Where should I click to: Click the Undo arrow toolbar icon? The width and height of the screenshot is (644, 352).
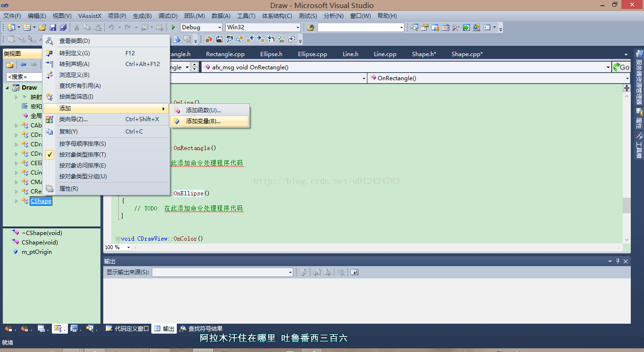click(111, 27)
